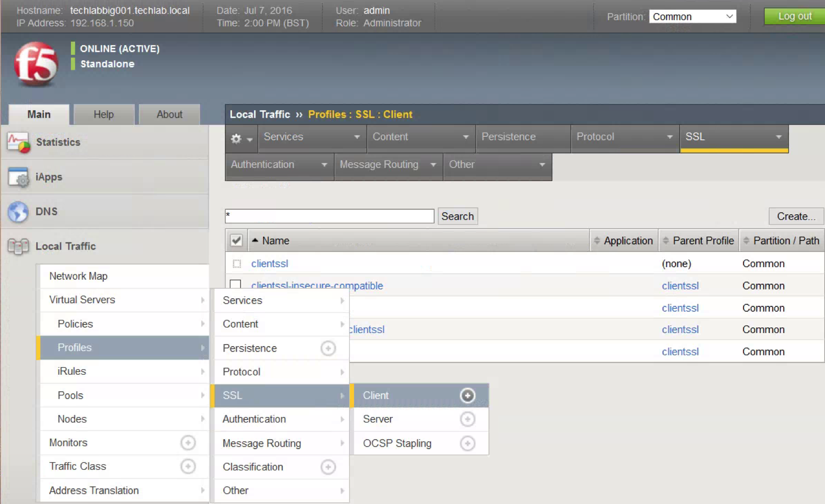The height and width of the screenshot is (504, 825).
Task: Select Profiles in Local Traffic menu
Action: (x=124, y=348)
